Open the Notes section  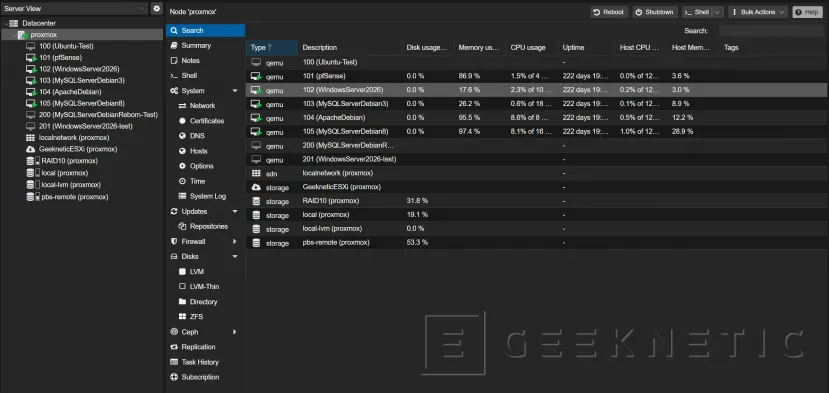(205, 61)
